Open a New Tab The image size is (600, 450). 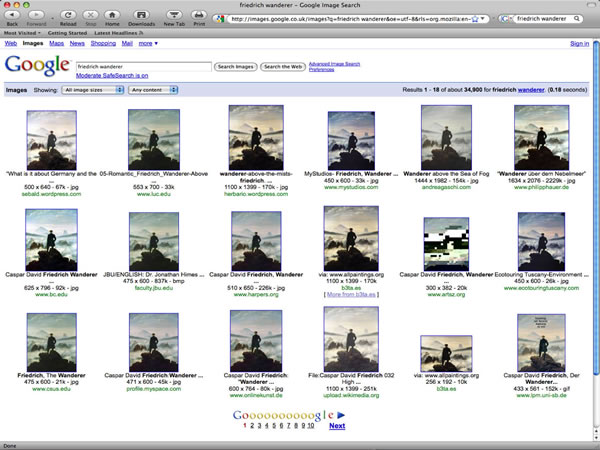174,15
